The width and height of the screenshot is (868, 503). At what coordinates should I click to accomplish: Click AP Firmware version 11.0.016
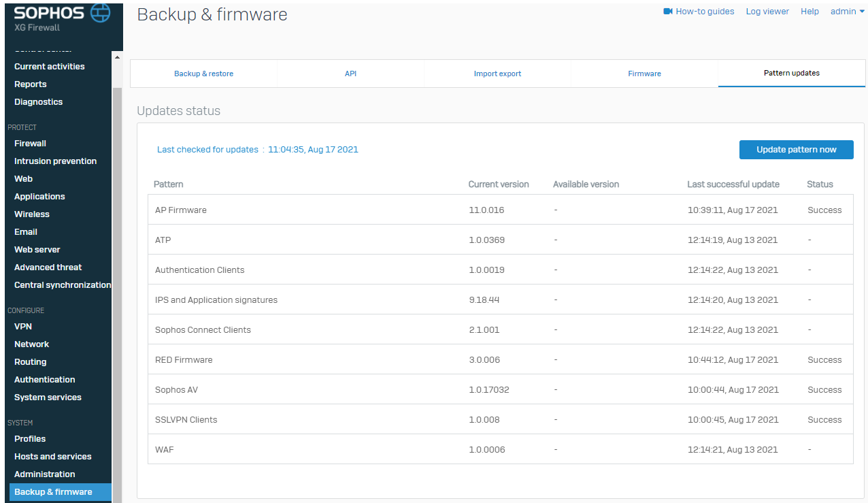(x=486, y=210)
